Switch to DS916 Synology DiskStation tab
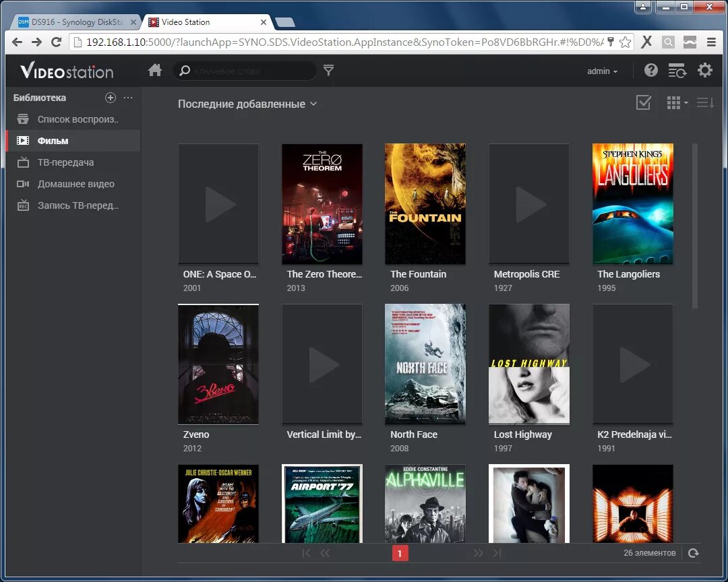Viewport: 728px width, 582px height. 77,22
